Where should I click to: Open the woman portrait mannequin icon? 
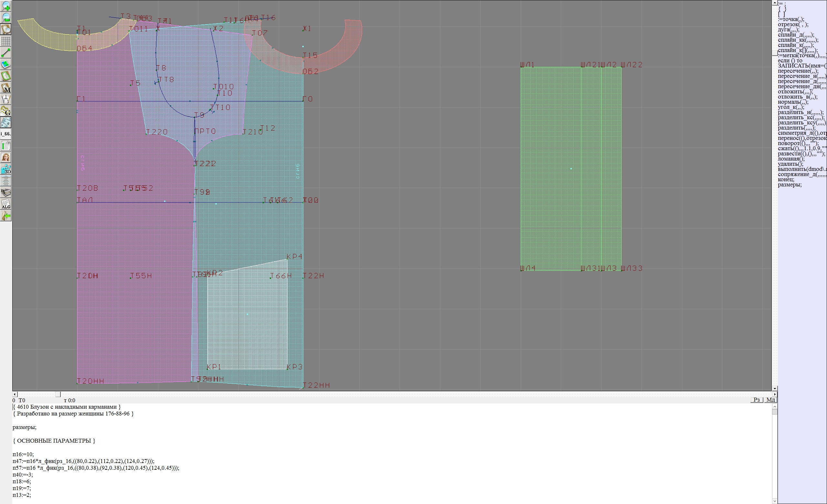[6, 157]
